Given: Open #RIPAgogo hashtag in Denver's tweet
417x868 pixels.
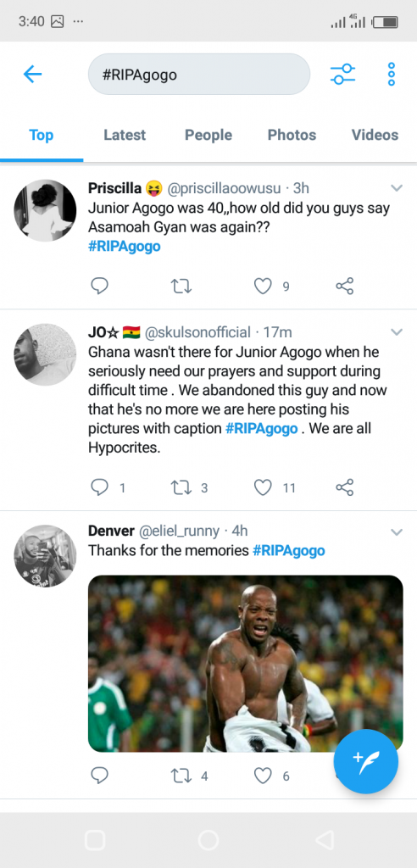Looking at the screenshot, I should point(288,551).
